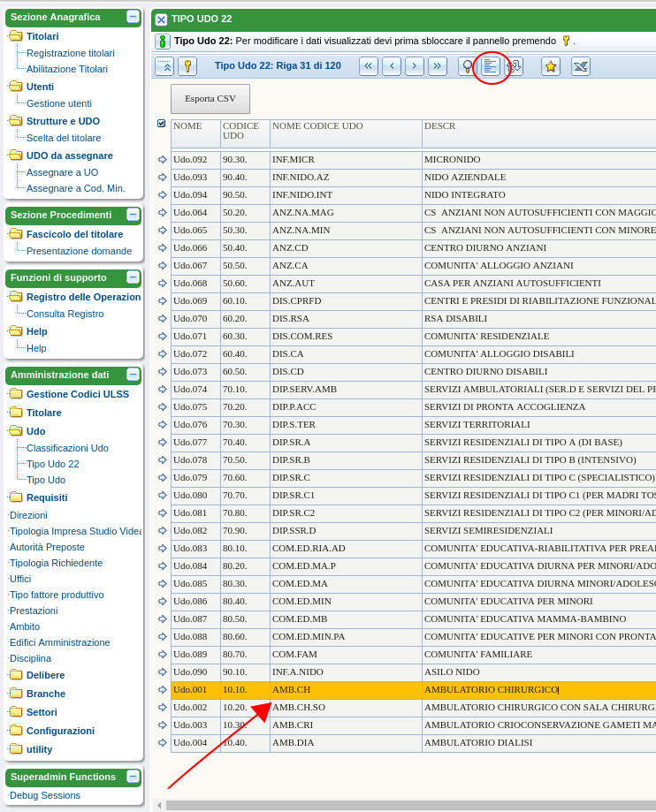Jump to the last record
656x812 pixels.
(x=438, y=66)
